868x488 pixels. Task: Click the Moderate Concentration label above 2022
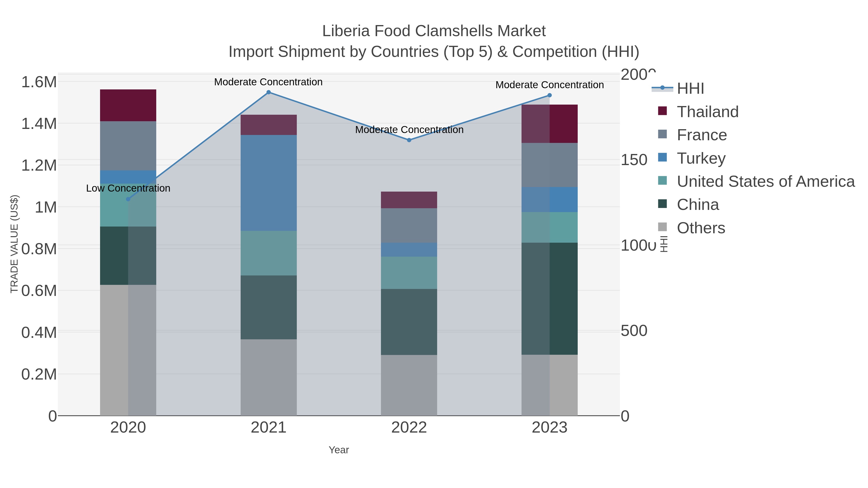point(409,130)
